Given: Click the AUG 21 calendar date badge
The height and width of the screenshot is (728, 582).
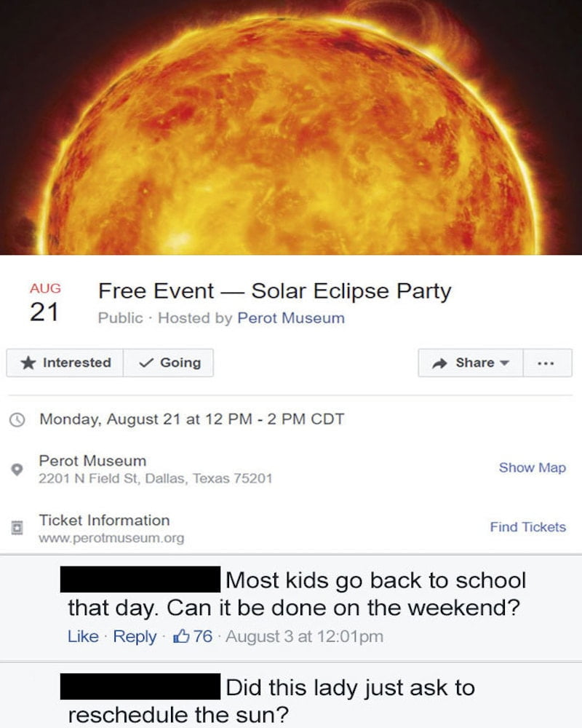Looking at the screenshot, I should pyautogui.click(x=45, y=298).
